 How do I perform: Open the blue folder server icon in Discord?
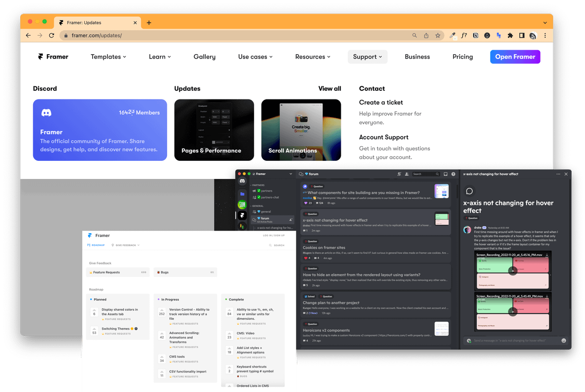pos(242,194)
